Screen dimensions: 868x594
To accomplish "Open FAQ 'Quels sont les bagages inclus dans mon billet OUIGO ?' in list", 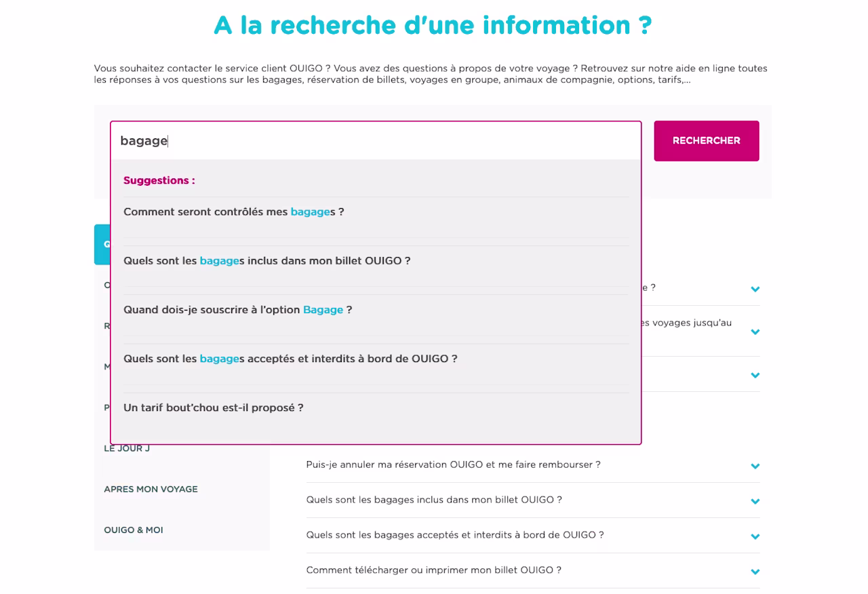I will [x=434, y=500].
